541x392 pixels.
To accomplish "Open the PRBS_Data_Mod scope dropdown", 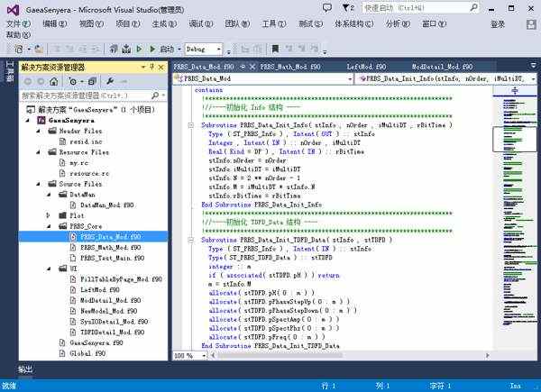I will pos(350,79).
